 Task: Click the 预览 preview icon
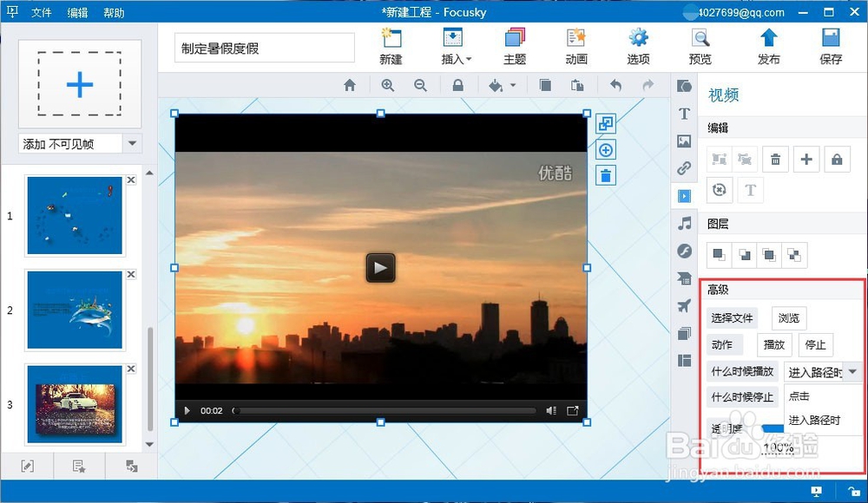coord(700,47)
